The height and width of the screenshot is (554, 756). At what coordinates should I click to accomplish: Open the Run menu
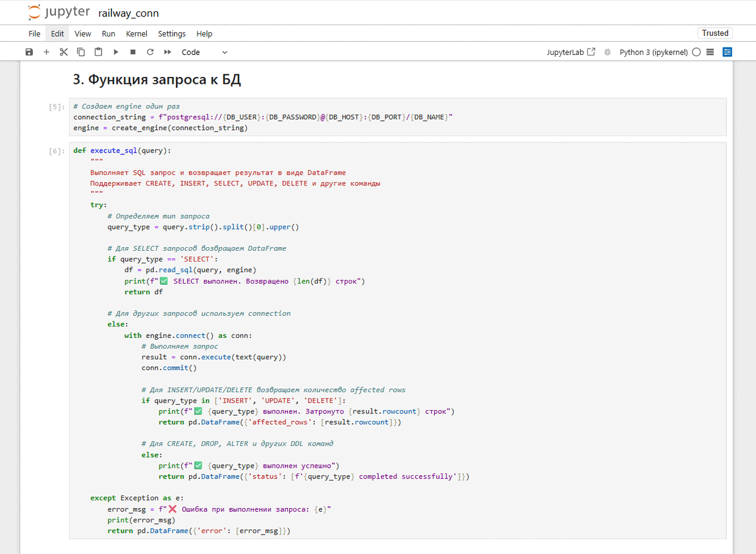click(108, 34)
